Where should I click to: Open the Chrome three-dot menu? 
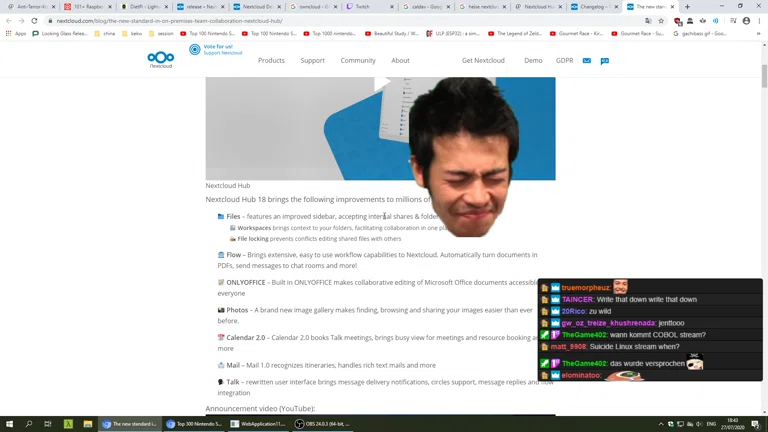[x=760, y=21]
